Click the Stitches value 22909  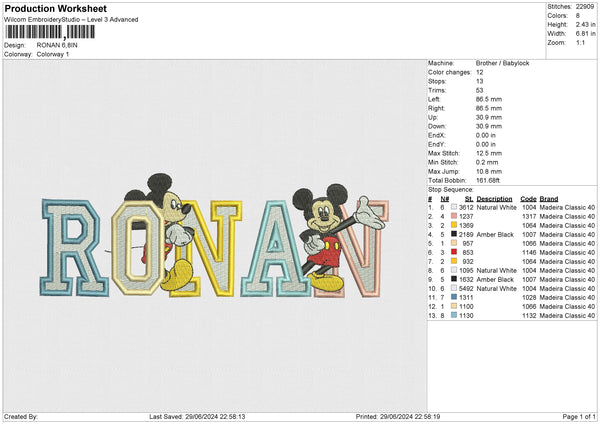(x=582, y=7)
